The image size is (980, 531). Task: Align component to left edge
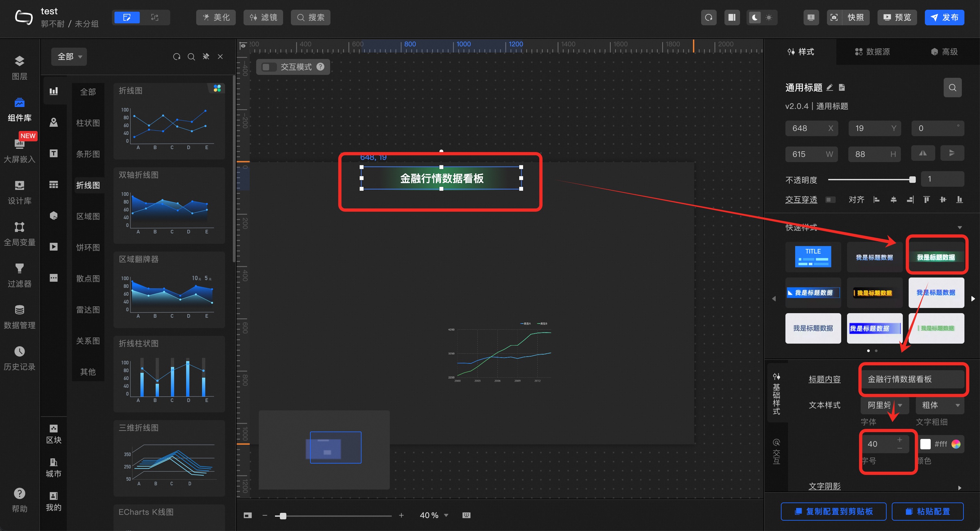877,200
